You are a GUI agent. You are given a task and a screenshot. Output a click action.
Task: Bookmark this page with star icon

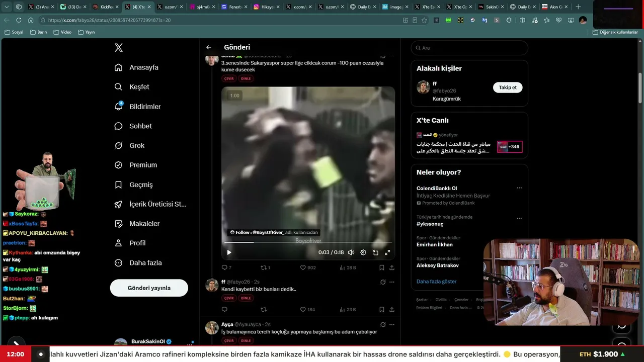point(424,20)
